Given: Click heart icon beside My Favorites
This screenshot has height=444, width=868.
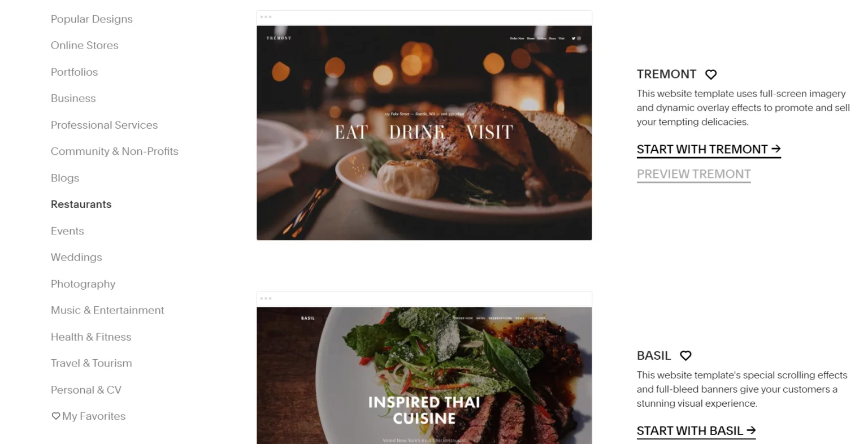Looking at the screenshot, I should [55, 416].
